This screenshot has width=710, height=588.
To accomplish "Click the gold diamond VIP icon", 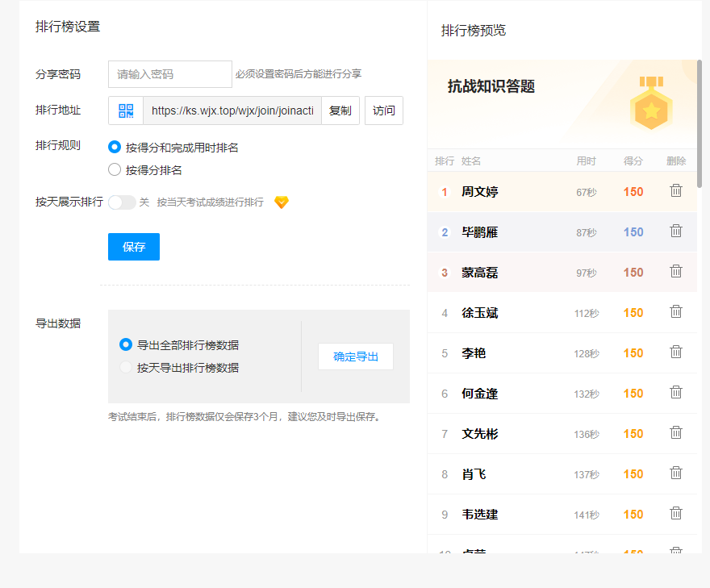I will pyautogui.click(x=281, y=202).
